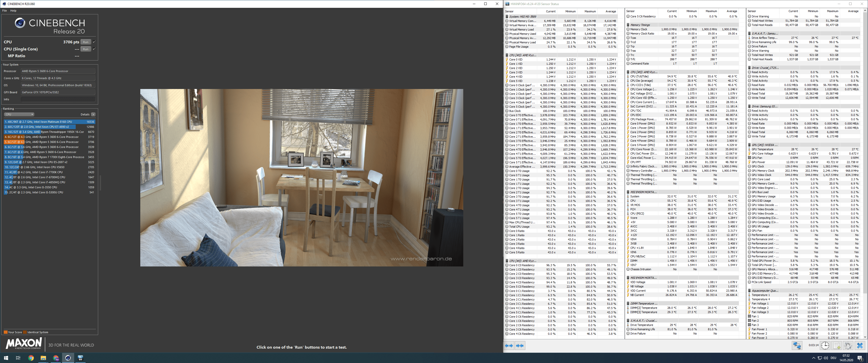
Task: Select ranking entry Ryzen Threadripper 1950X
Action: pos(49,132)
